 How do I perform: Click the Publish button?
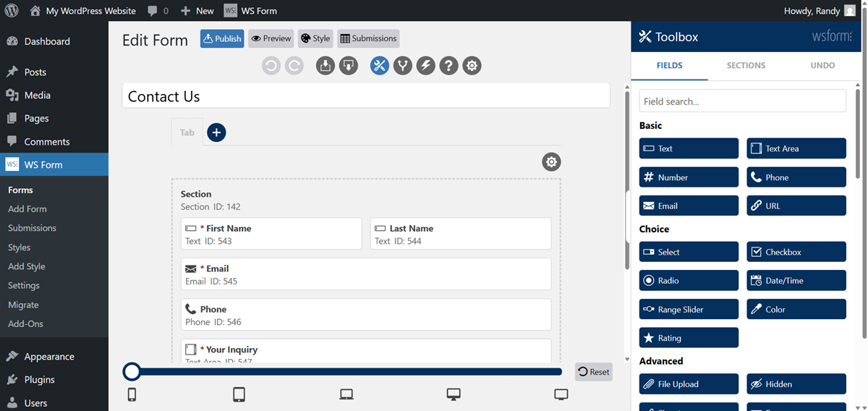[222, 38]
